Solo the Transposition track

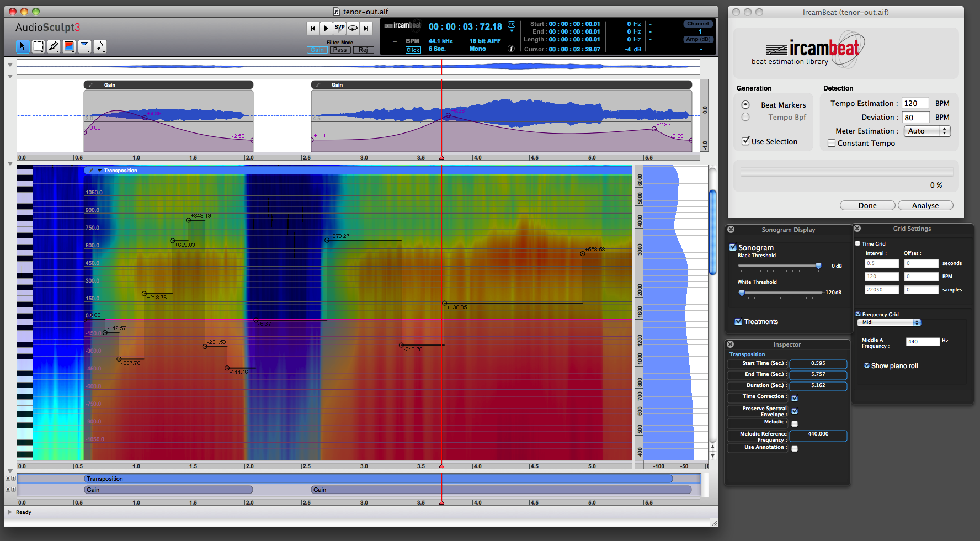13,479
